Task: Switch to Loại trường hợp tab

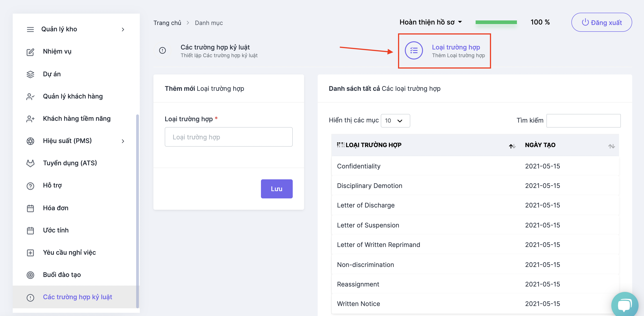Action: pyautogui.click(x=445, y=51)
